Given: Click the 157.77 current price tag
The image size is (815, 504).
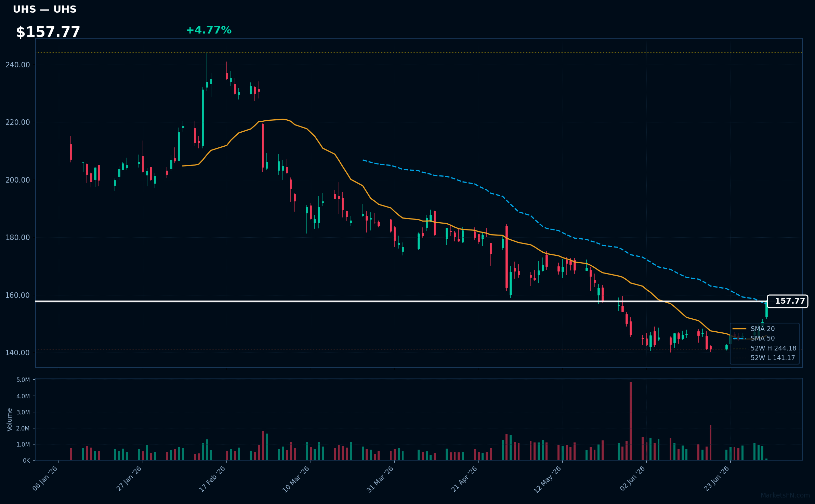Looking at the screenshot, I should click(x=788, y=301).
